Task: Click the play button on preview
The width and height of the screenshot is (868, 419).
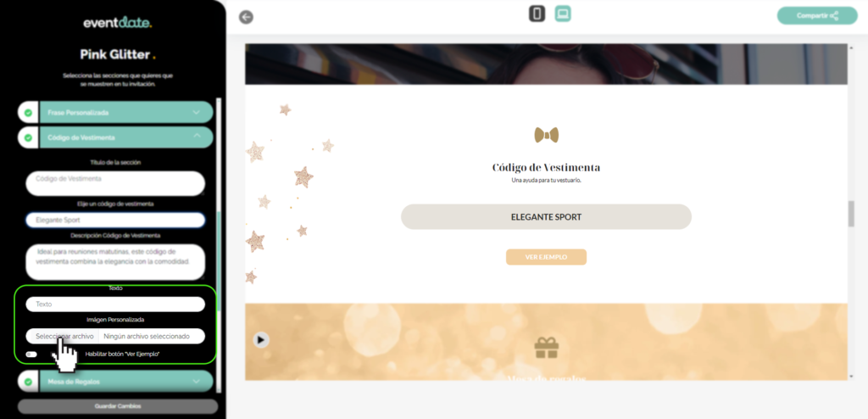Action: pos(261,339)
